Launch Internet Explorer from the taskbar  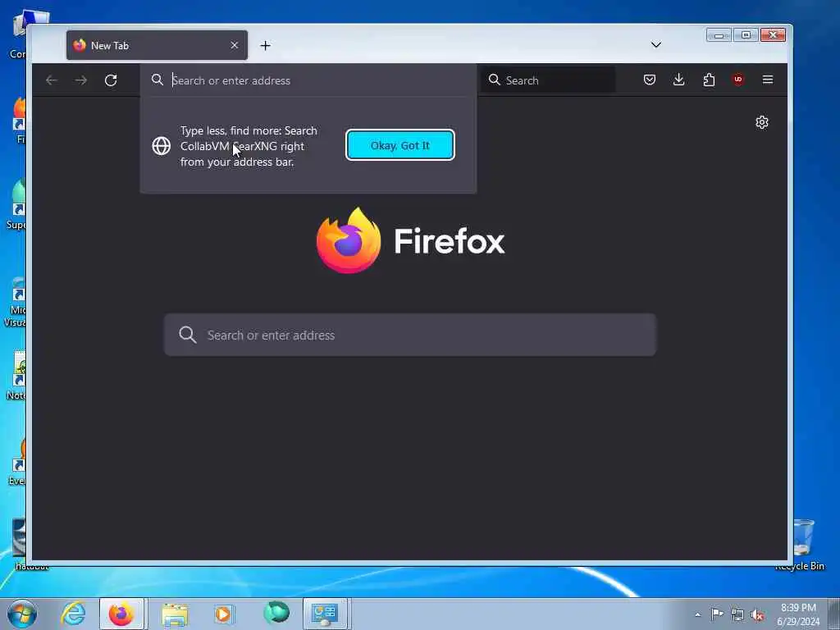click(x=73, y=614)
